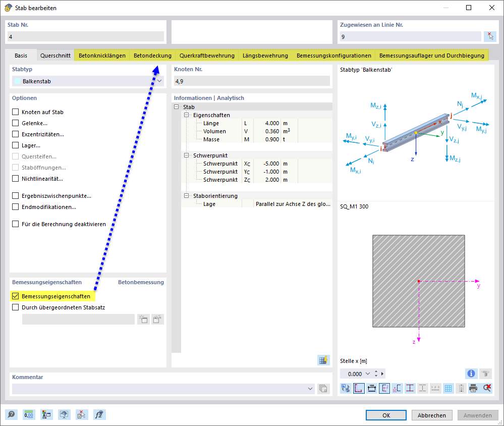Image resolution: width=504 pixels, height=426 pixels.
Task: Open the Betonknicklängen tab
Action: [x=102, y=56]
